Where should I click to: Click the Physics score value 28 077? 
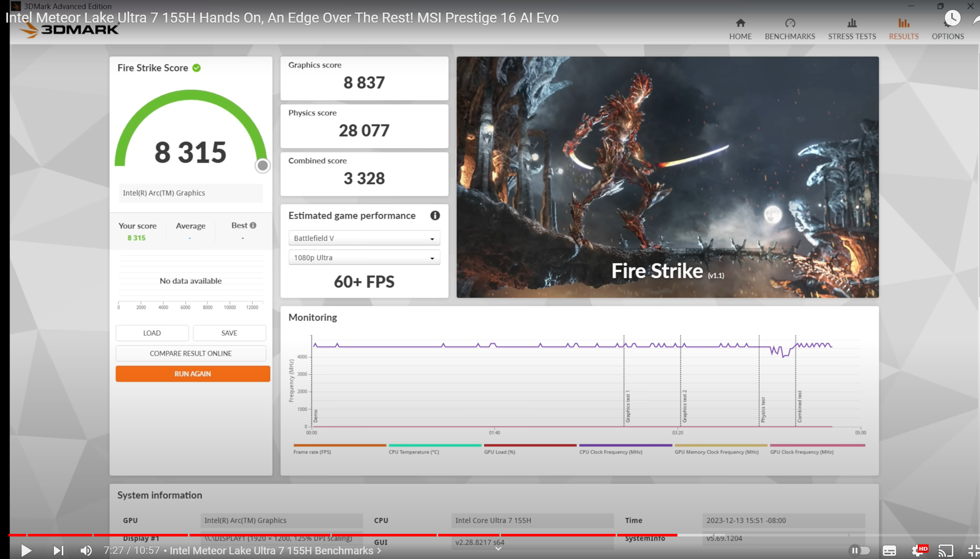pyautogui.click(x=364, y=130)
